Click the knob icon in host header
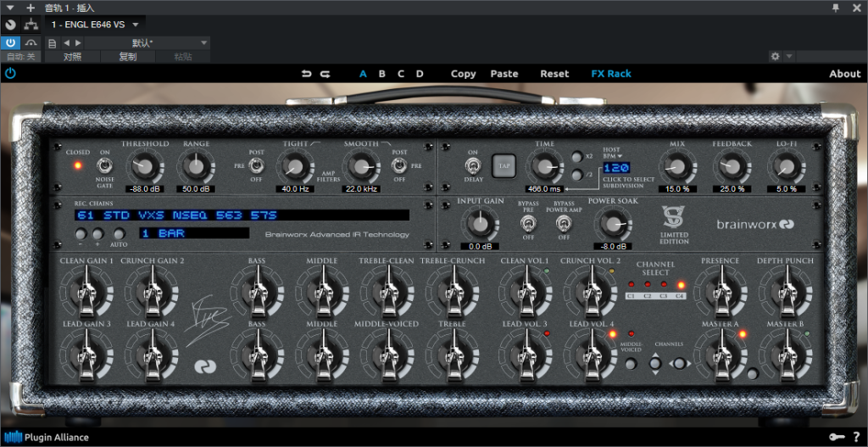The image size is (868, 447). pyautogui.click(x=10, y=25)
